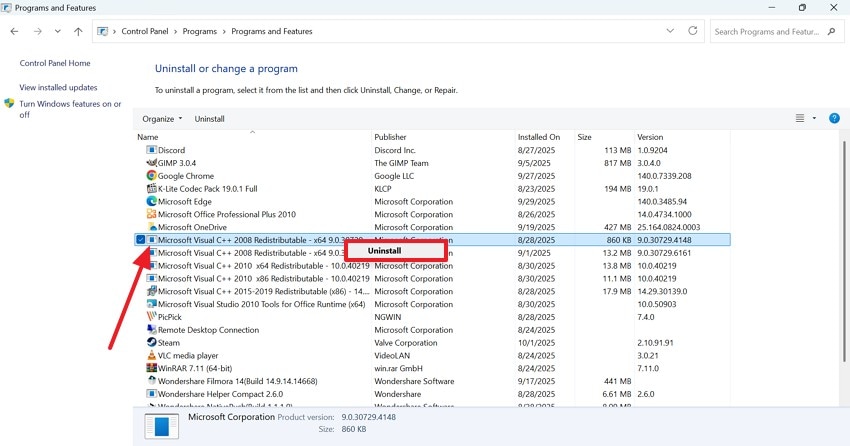
Task: Uncheck the selected Visual C++ 2008 checkbox
Action: click(141, 240)
